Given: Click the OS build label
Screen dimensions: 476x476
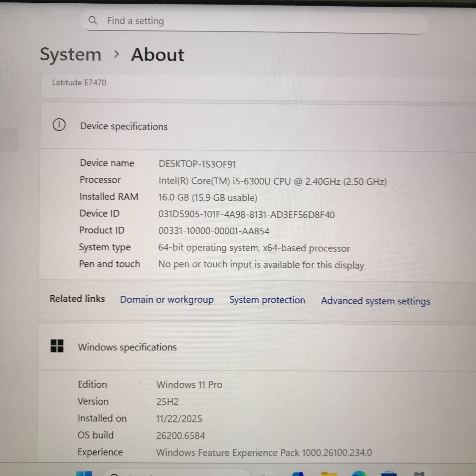Looking at the screenshot, I should pyautogui.click(x=95, y=435).
